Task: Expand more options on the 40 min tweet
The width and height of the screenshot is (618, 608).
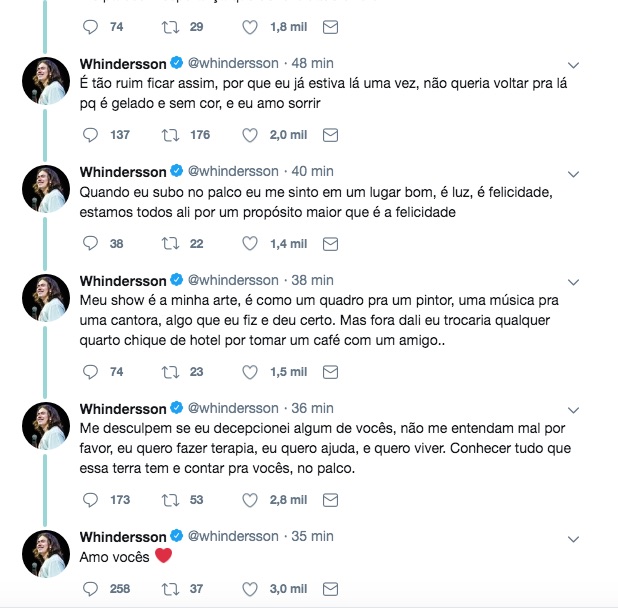Action: 572,172
